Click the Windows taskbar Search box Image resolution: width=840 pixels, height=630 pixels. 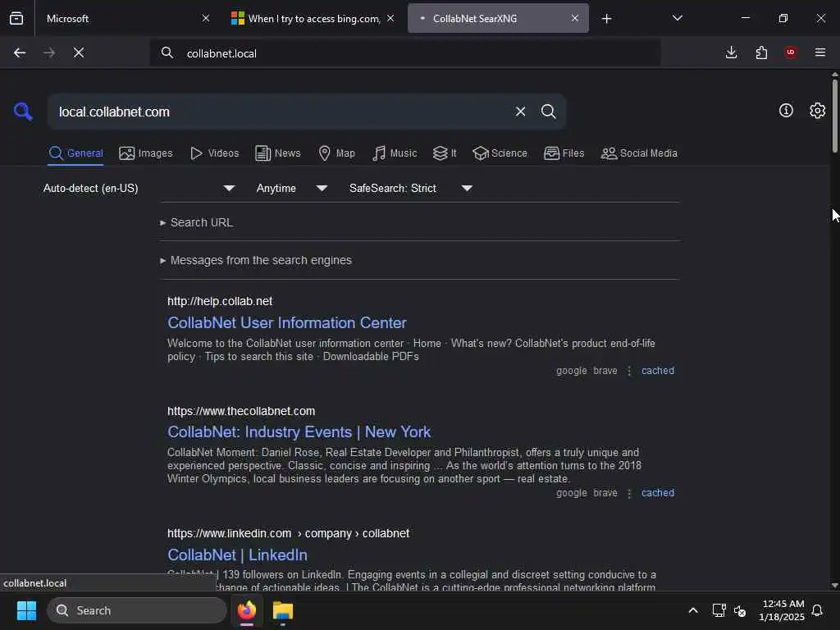point(137,610)
